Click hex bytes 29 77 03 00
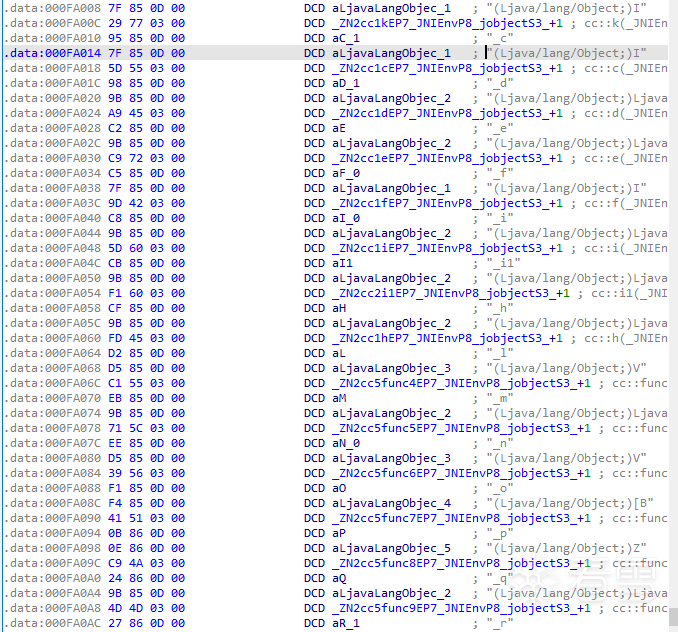 click(147, 23)
